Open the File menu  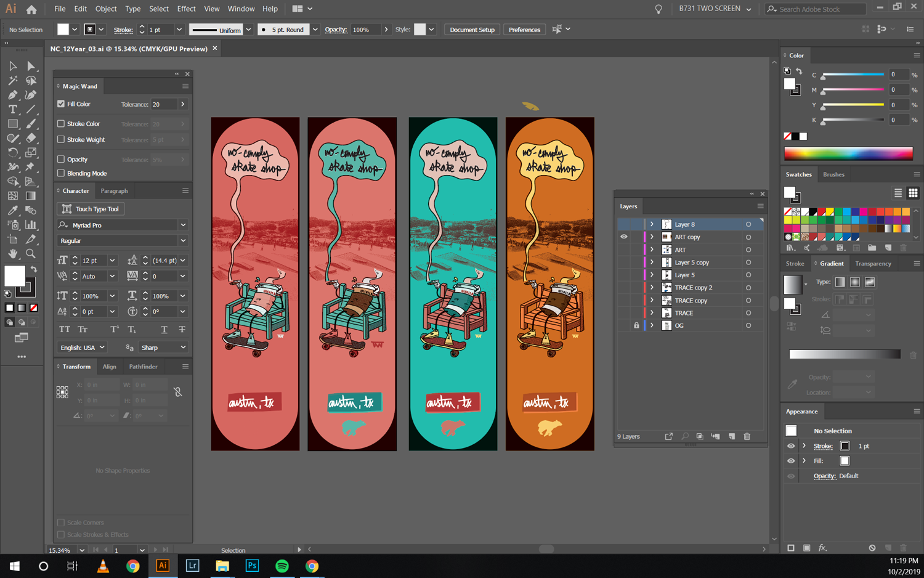(x=60, y=9)
